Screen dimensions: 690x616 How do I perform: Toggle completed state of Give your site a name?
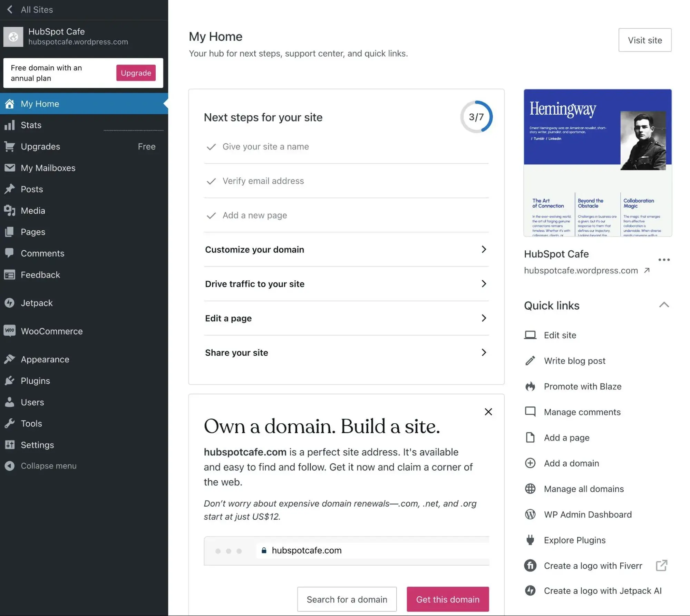pyautogui.click(x=211, y=146)
